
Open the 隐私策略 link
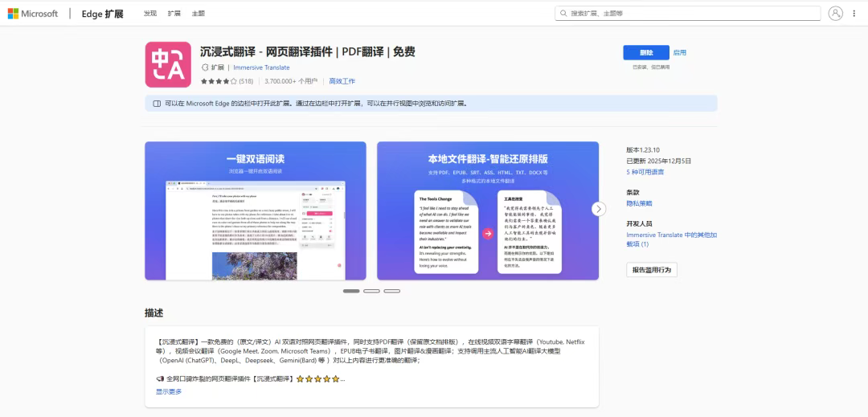(x=639, y=203)
